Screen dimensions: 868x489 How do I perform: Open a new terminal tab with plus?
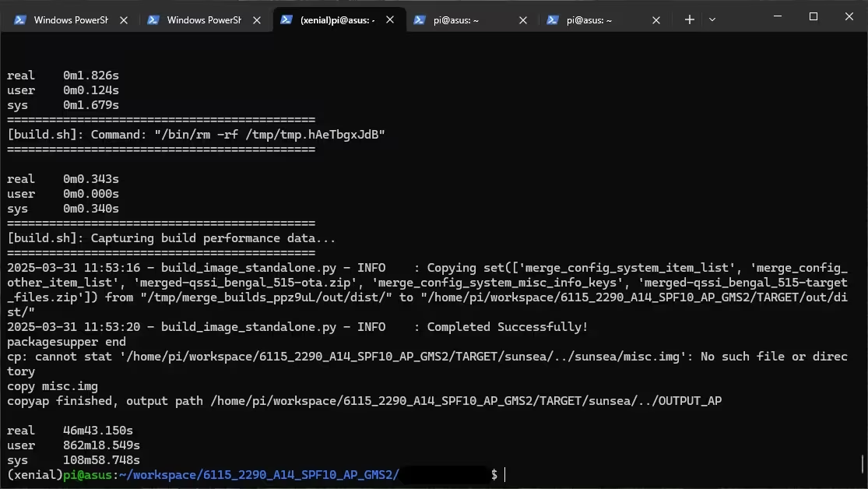click(689, 20)
